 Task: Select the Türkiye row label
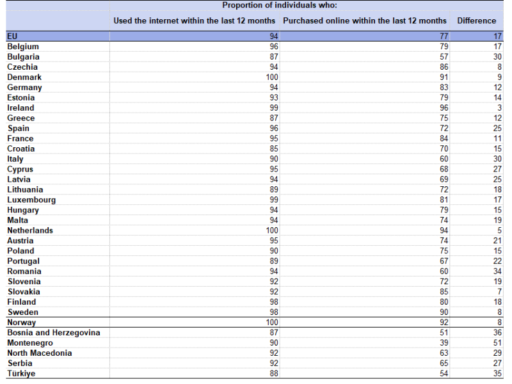(21, 373)
